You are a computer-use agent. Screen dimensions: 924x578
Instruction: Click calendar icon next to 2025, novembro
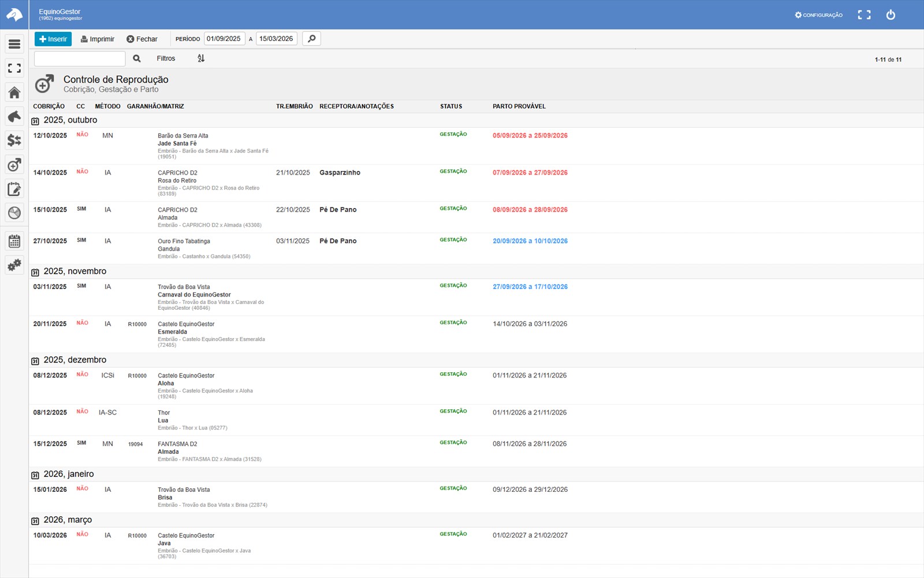coord(35,272)
